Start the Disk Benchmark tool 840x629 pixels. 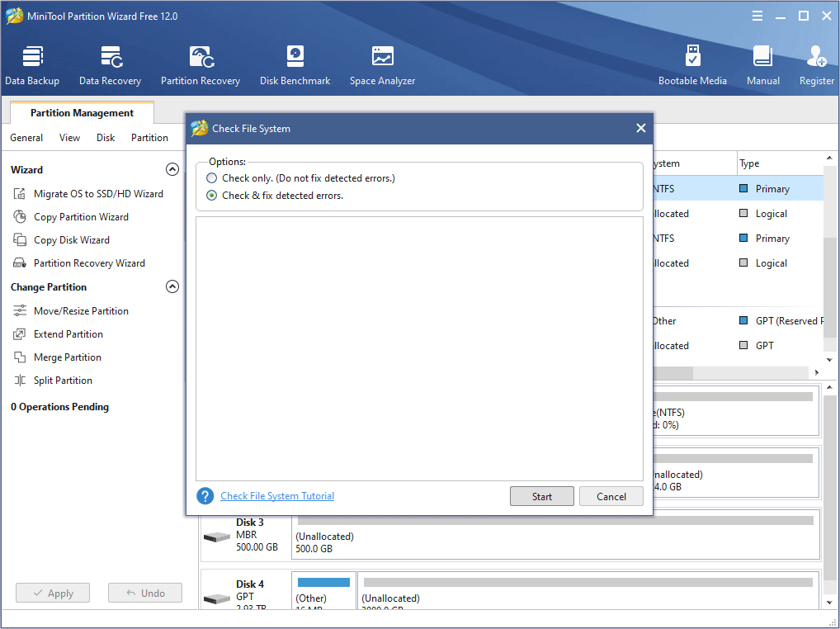295,65
